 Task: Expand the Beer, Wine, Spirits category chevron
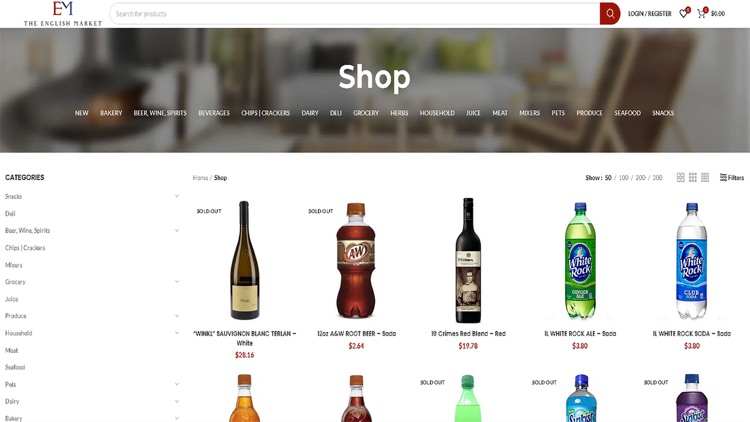coord(177,231)
